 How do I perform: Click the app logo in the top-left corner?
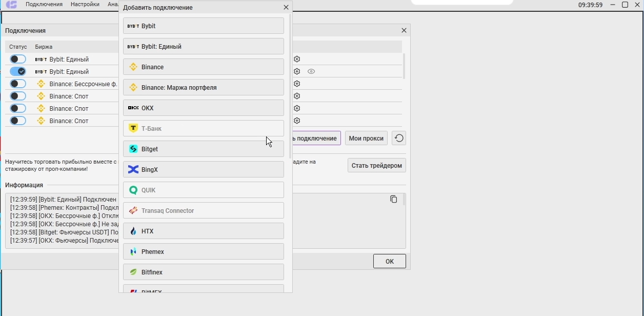pyautogui.click(x=11, y=5)
